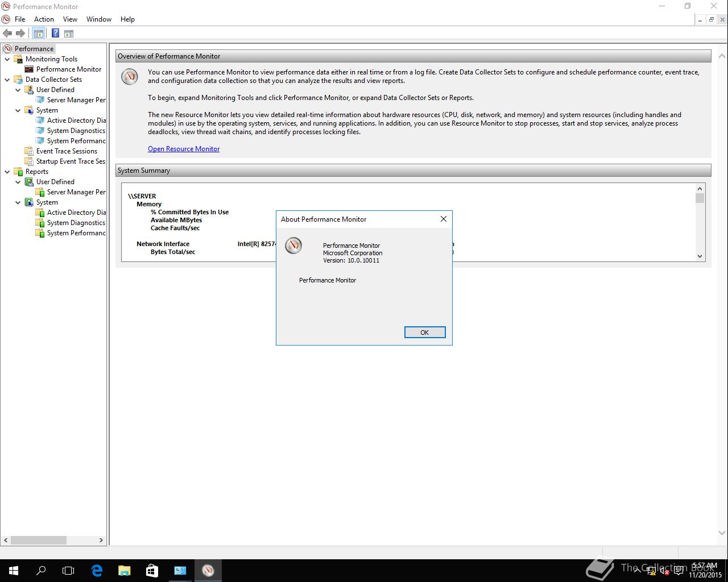728x582 pixels.
Task: Select Monitoring Tools in the tree
Action: 51,59
